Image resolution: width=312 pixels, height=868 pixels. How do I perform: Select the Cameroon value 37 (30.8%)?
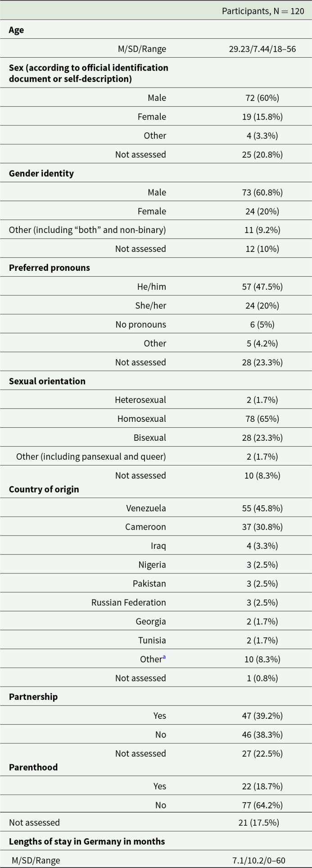pyautogui.click(x=262, y=527)
